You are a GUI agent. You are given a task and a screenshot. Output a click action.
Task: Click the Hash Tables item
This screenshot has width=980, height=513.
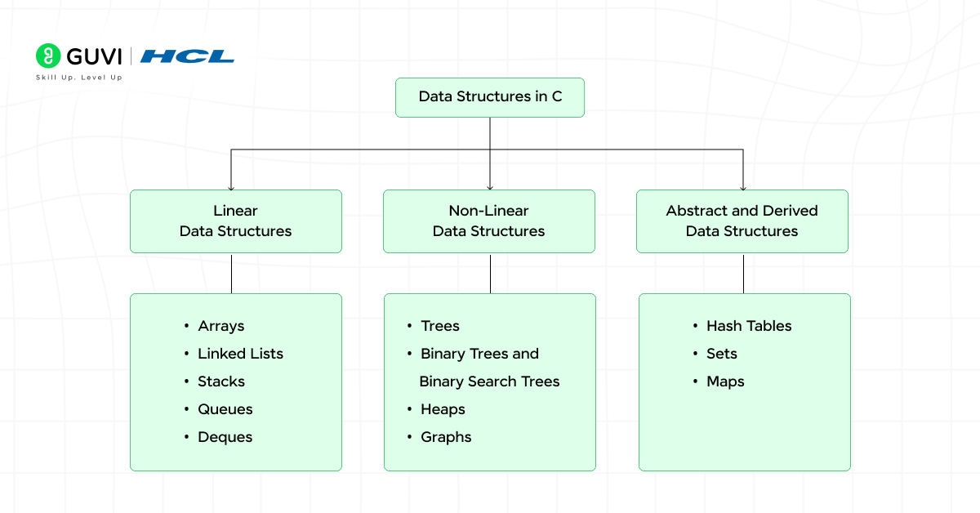pos(749,326)
